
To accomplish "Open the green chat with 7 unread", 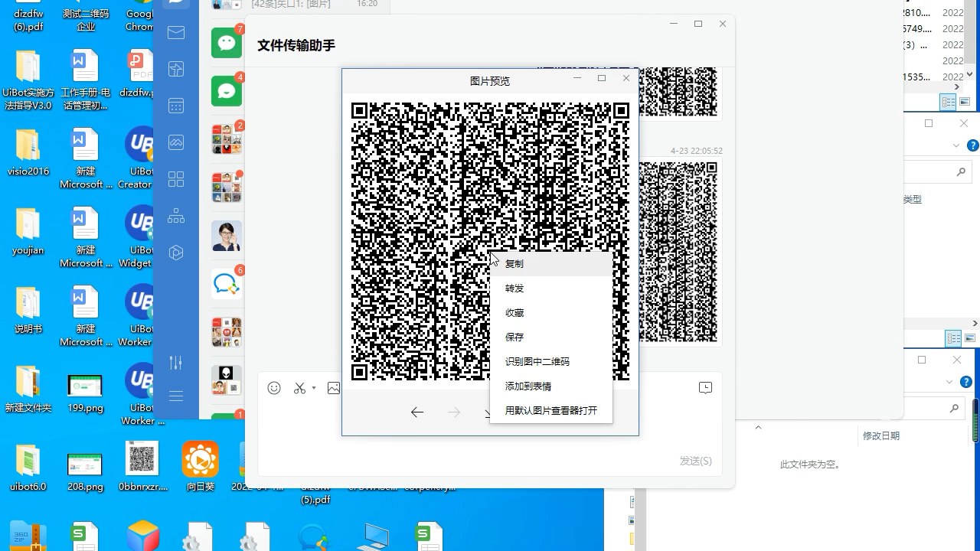I will 227,42.
